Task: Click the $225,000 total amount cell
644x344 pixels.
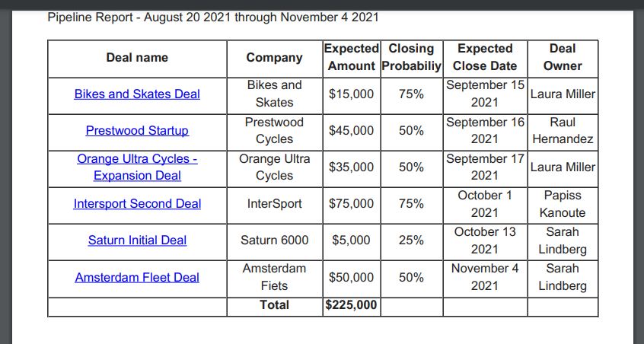Action: tap(351, 305)
